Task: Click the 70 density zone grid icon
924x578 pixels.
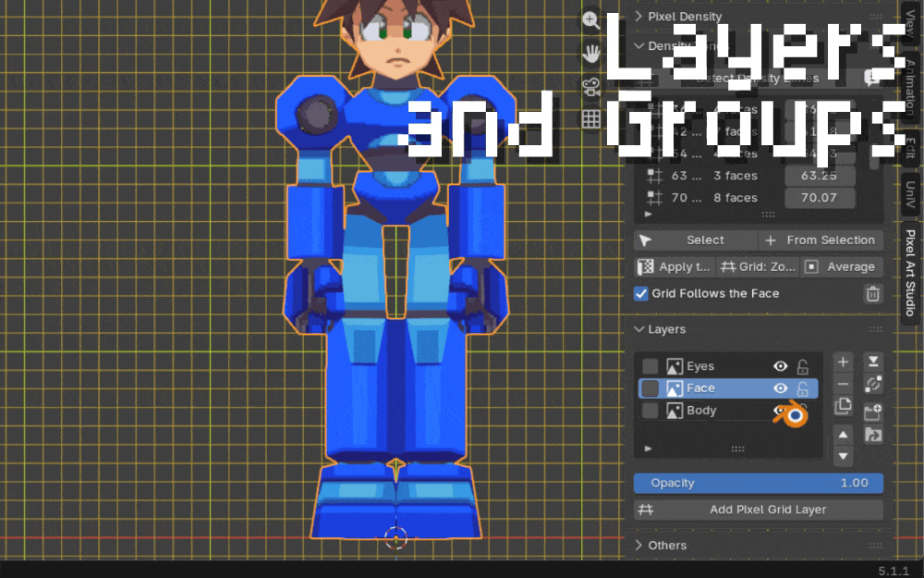Action: 655,198
